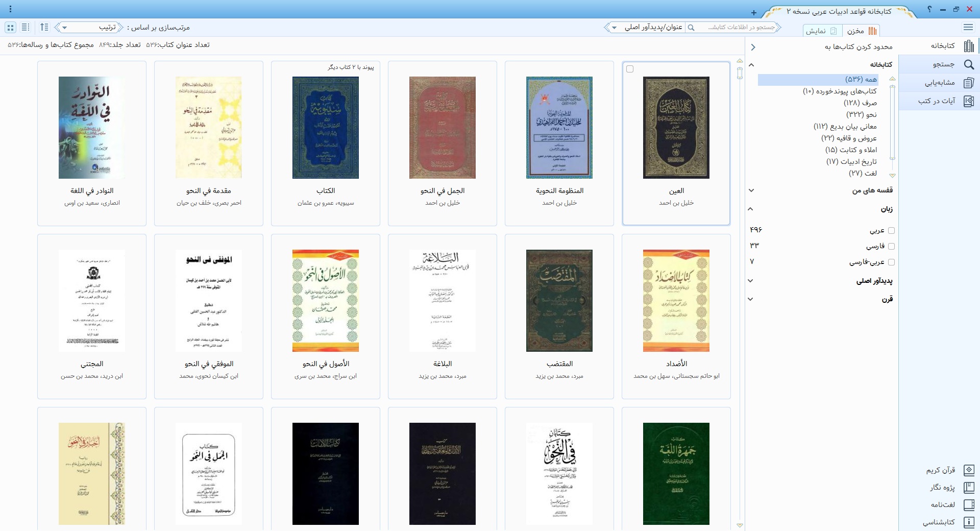Switch to list view icon
Screen dimensions: 980x531
point(26,27)
